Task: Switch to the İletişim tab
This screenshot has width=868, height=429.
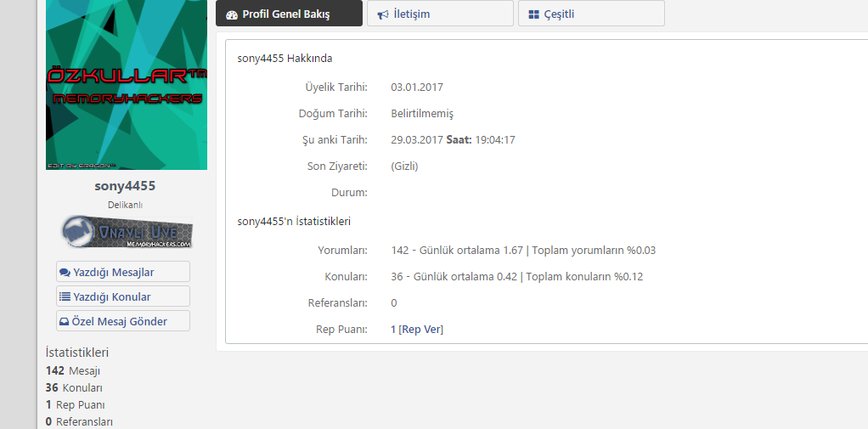Action: tap(440, 14)
